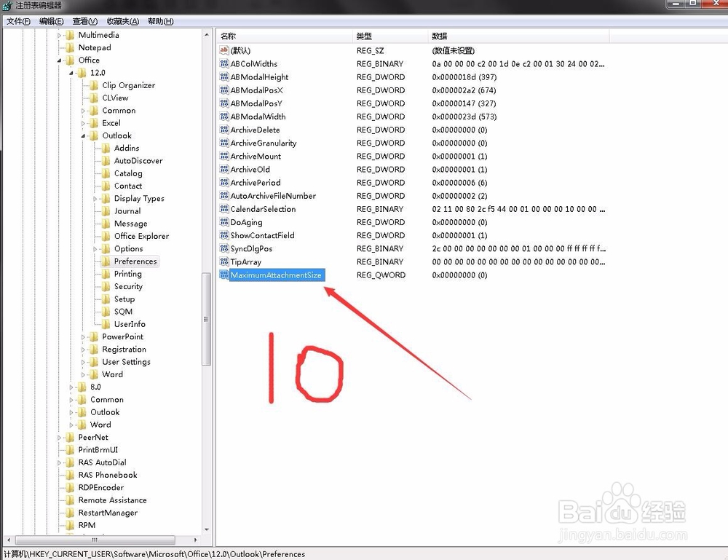Click the TipArray binary value icon

click(x=224, y=262)
